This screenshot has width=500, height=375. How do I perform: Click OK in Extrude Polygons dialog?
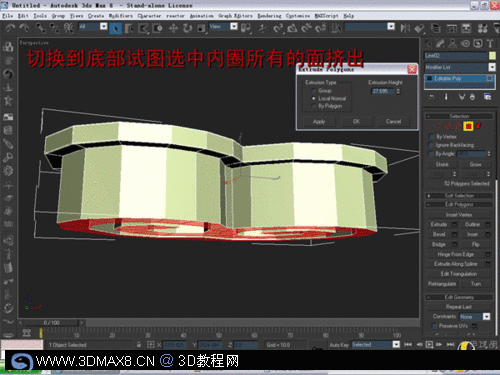(x=356, y=121)
